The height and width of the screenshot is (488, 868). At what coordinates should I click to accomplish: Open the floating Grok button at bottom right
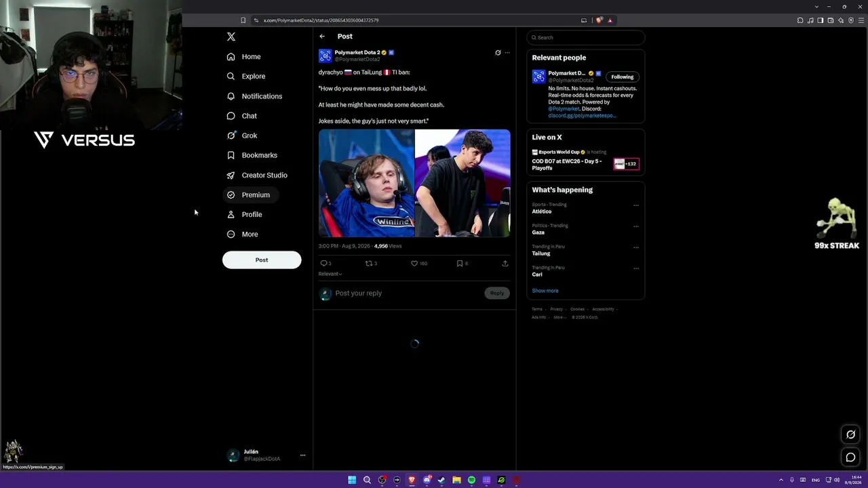(x=850, y=434)
